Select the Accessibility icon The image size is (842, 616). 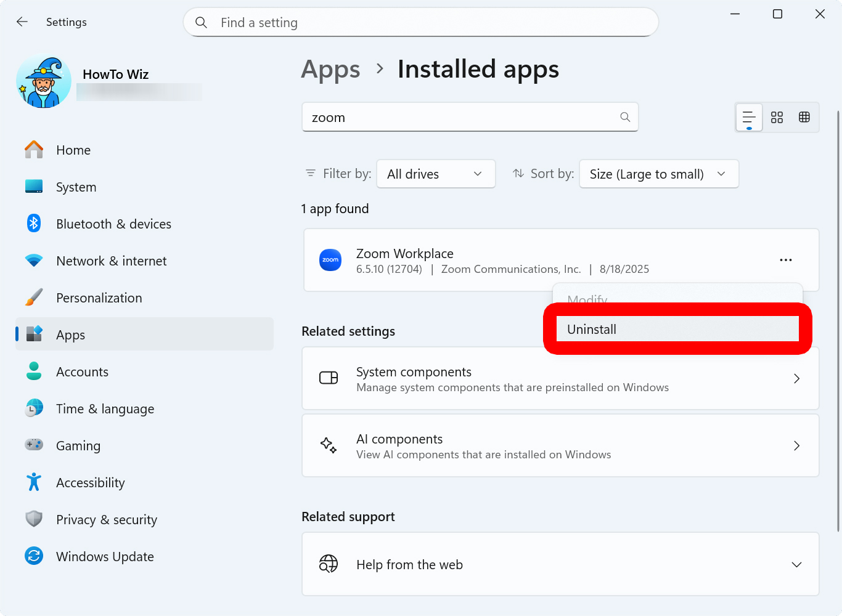point(33,482)
